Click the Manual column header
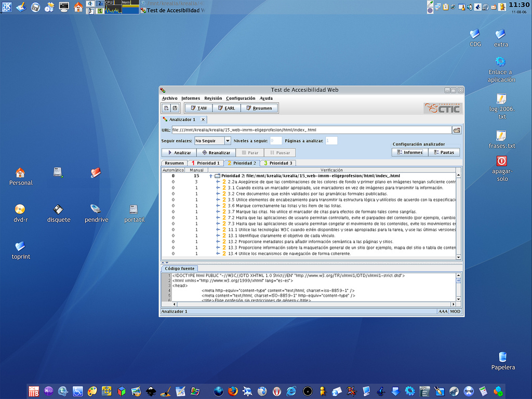Viewport: 532px width, 399px height. pyautogui.click(x=196, y=170)
